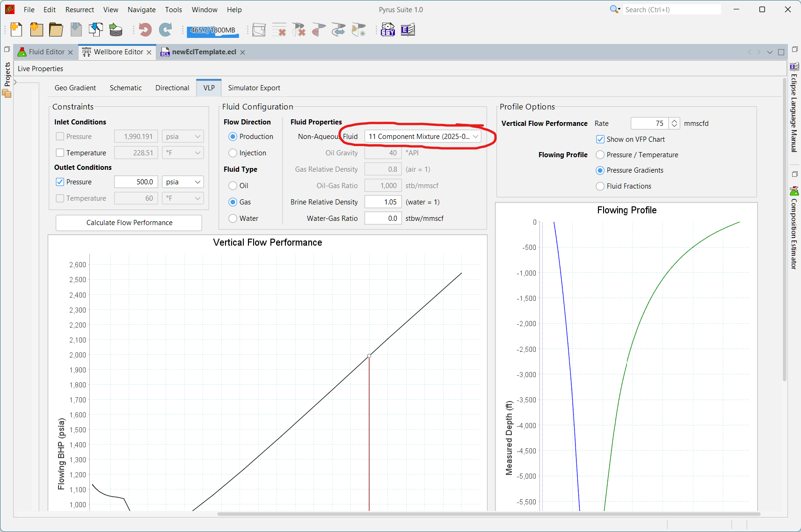Open inlet Pressure psia unit dropdown

click(x=183, y=137)
